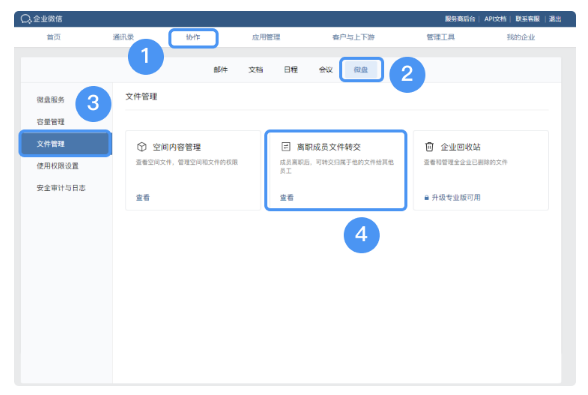Click the 空间内容管理 cube icon

click(x=142, y=147)
